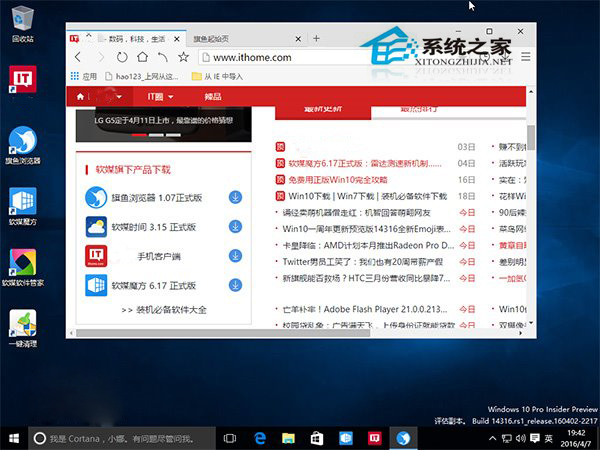Viewport: 600px width, 450px height.
Task: Select the first red dot in the banner carousel
Action: (139, 135)
